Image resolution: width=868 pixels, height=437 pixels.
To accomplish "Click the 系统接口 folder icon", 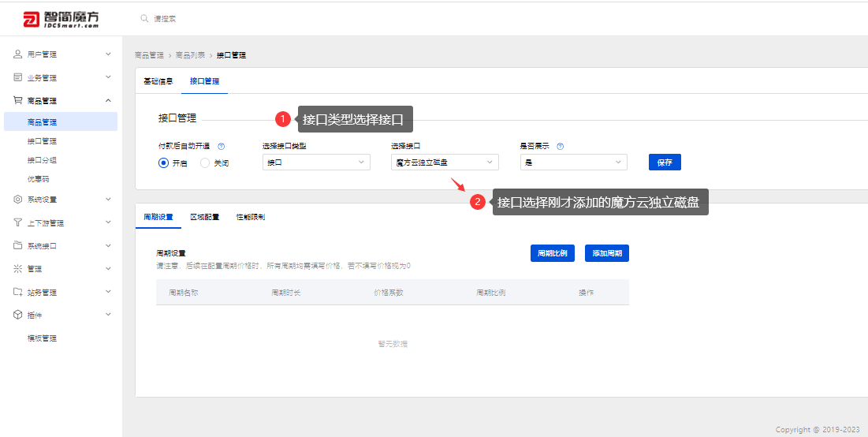I will coord(17,246).
